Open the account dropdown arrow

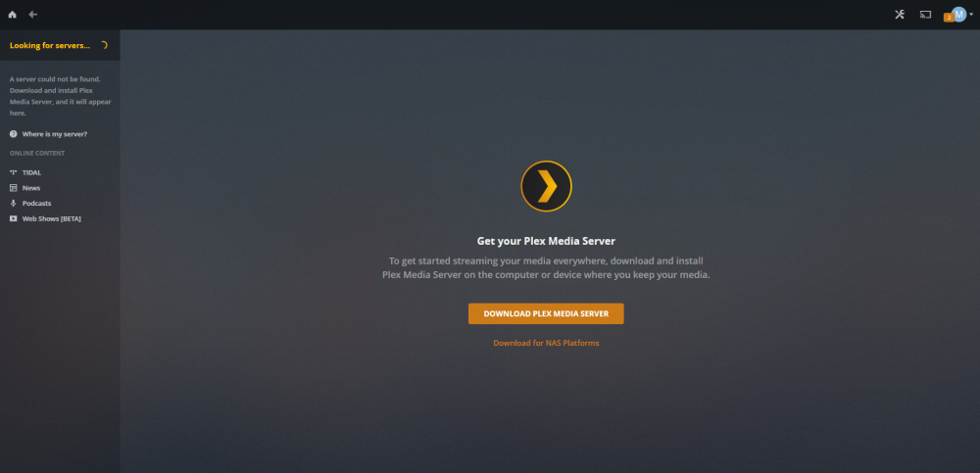[x=971, y=15]
